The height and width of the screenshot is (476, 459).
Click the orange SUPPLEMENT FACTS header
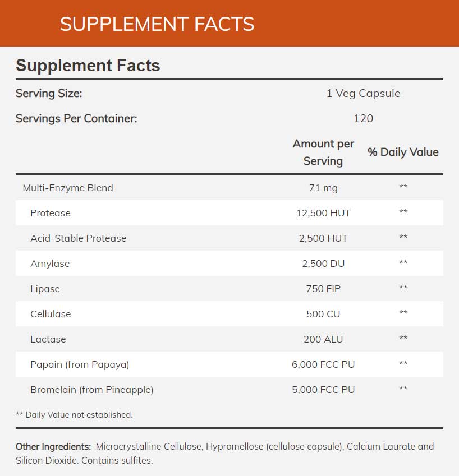[157, 24]
